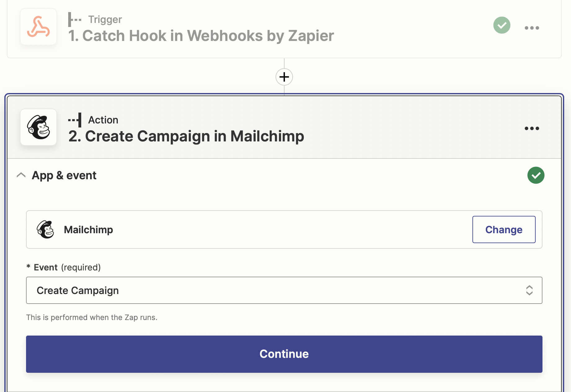Open the trigger step three-dot menu

(x=532, y=28)
